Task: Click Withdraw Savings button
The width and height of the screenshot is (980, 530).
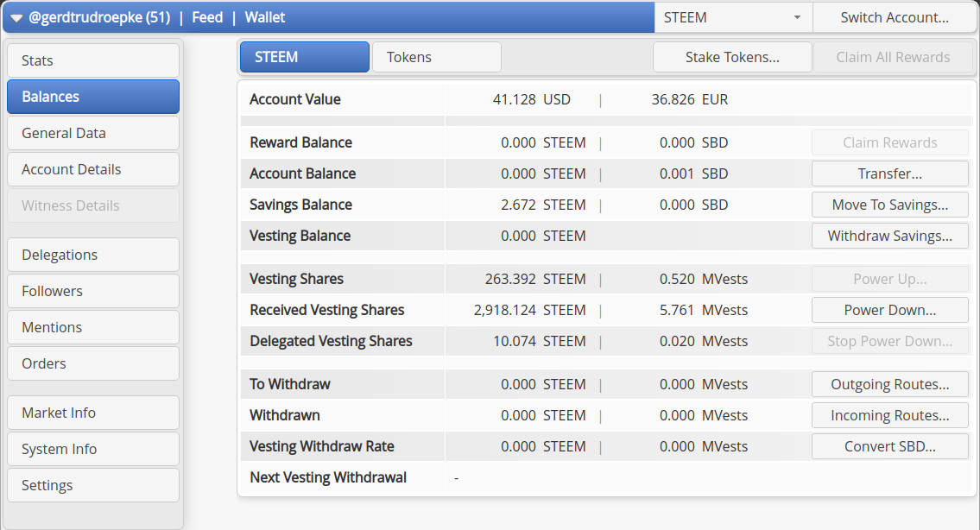Action: coord(890,237)
